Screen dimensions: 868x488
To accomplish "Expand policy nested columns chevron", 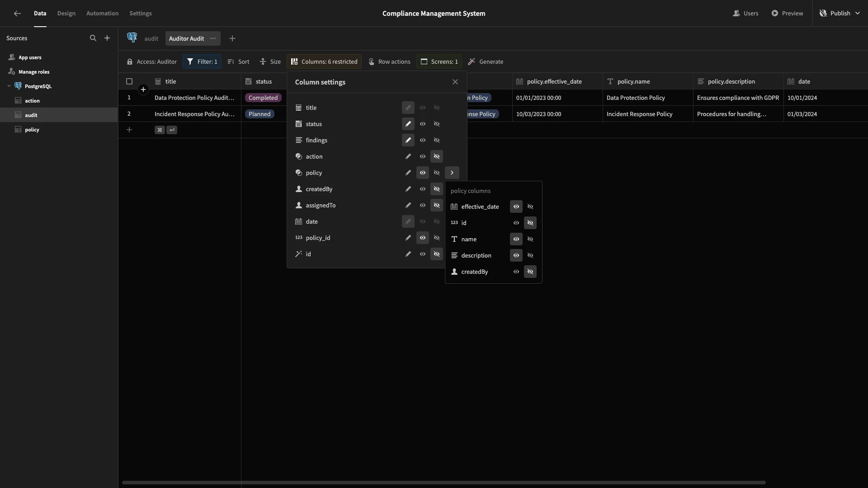I will pos(452,173).
